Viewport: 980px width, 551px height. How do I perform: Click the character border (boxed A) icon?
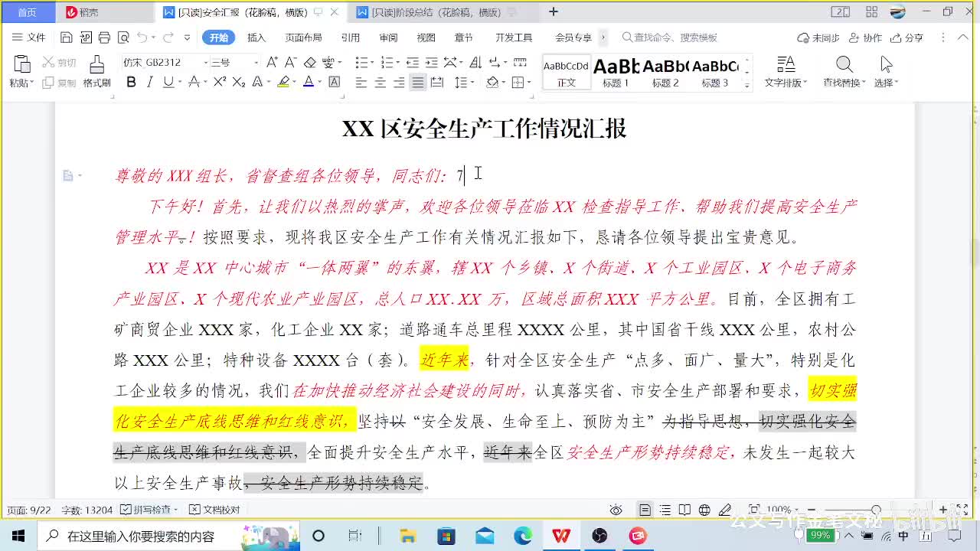334,83
